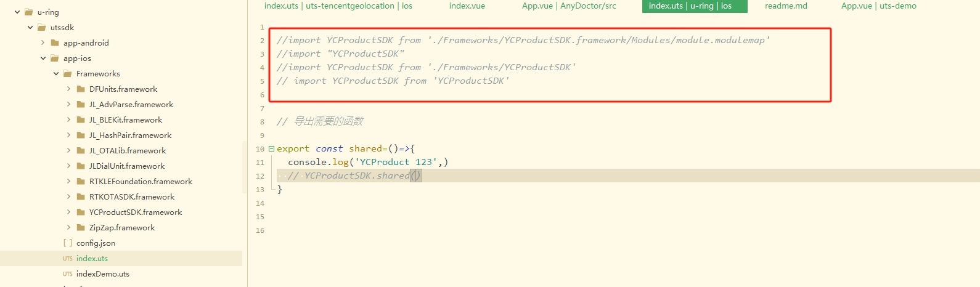
Task: Click the JL_OTALib.framework folder icon
Action: pyautogui.click(x=81, y=150)
